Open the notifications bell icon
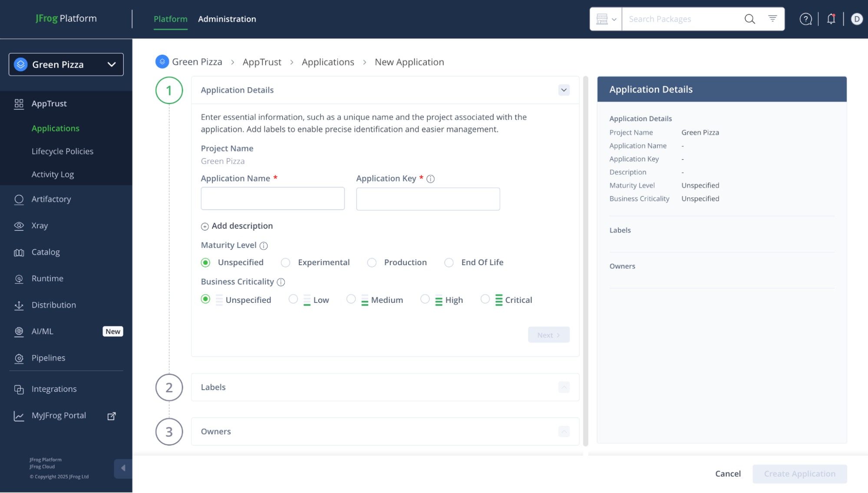868x493 pixels. click(x=831, y=19)
